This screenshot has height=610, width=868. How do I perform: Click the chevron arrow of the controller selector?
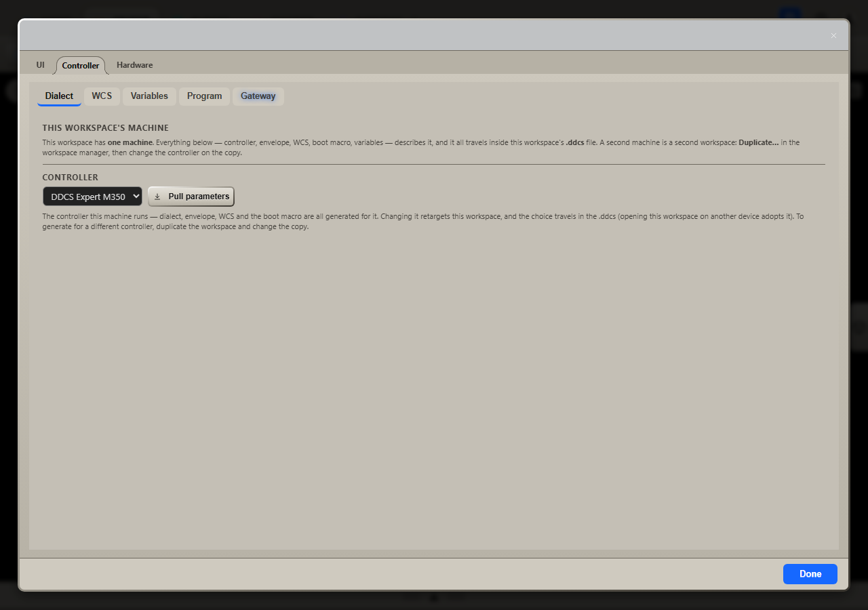click(x=136, y=197)
